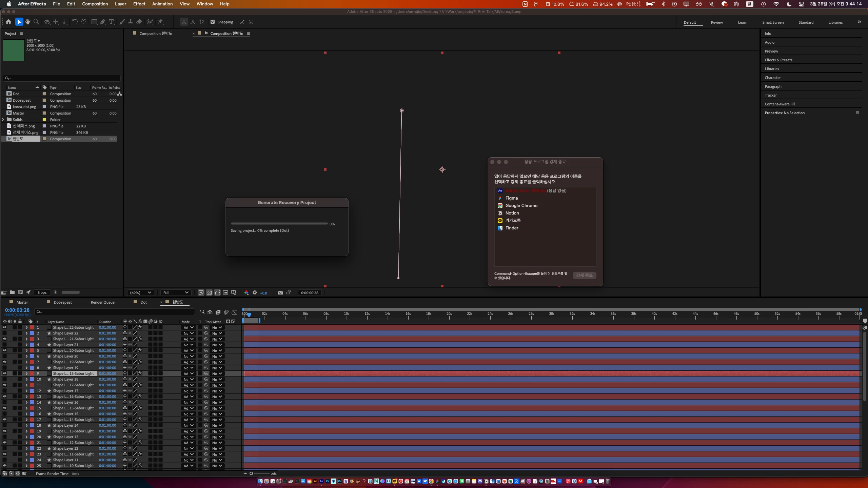Toggle visibility of layer 2 Shape Layer 22
The height and width of the screenshot is (488, 868).
coord(5,333)
